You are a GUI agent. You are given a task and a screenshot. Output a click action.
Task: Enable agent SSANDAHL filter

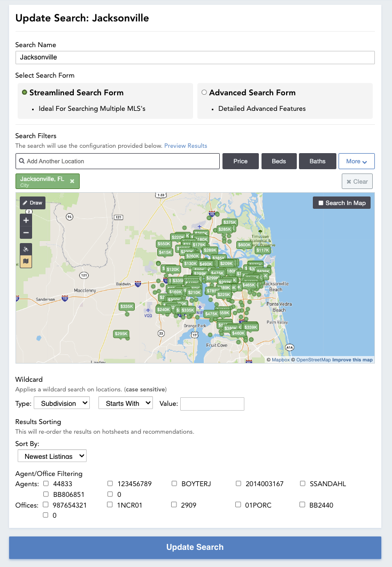pyautogui.click(x=302, y=483)
